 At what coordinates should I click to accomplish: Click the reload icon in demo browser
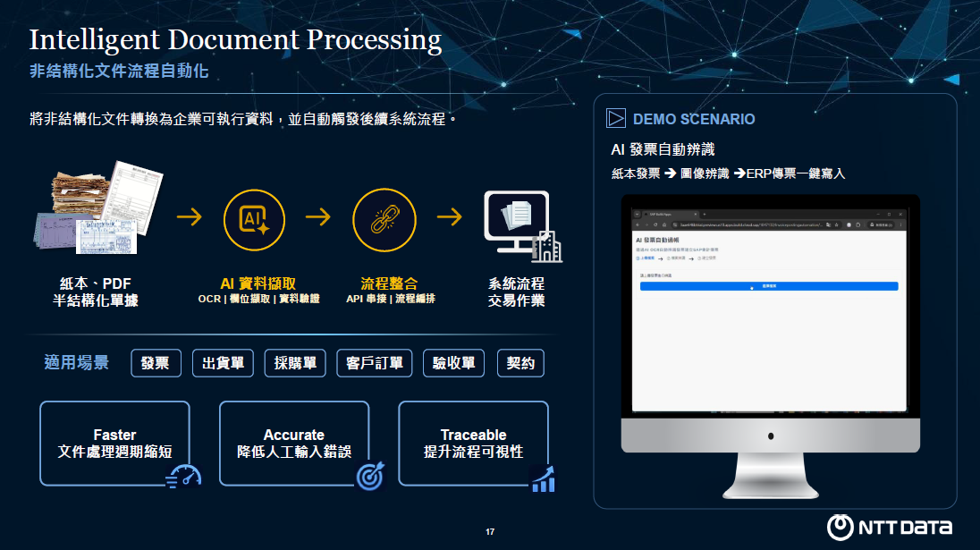pyautogui.click(x=655, y=225)
